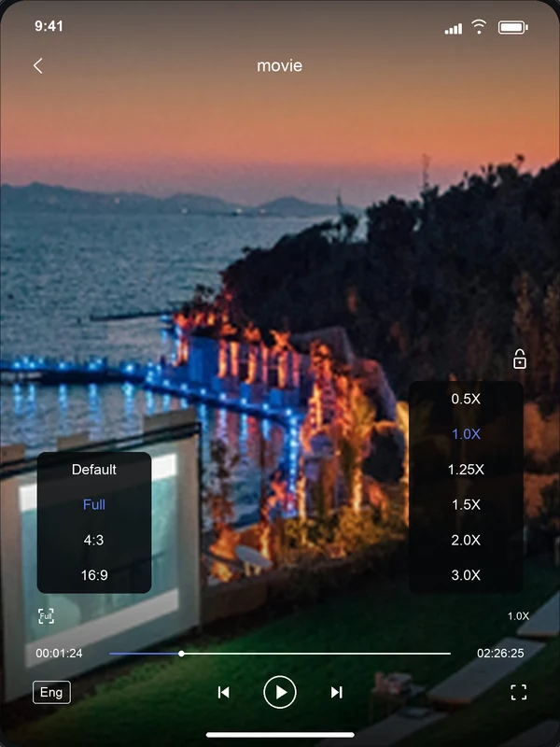
Task: Open the Eng subtitle language button
Action: [x=51, y=692]
